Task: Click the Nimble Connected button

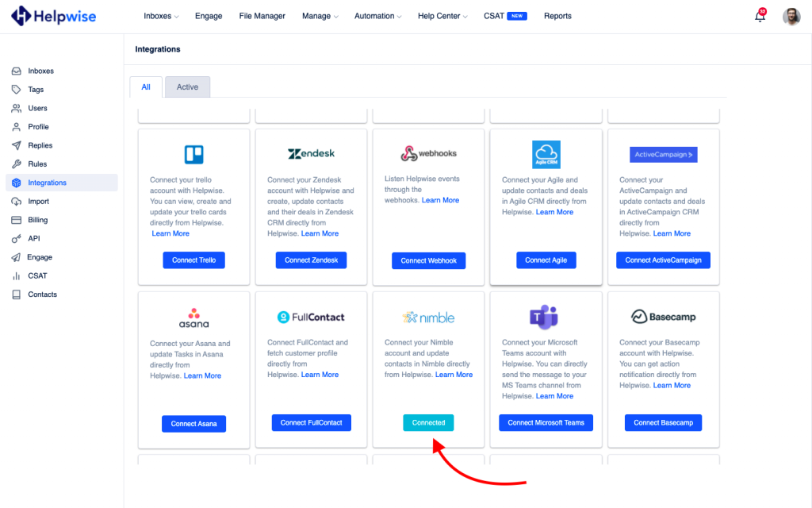Action: pos(429,423)
